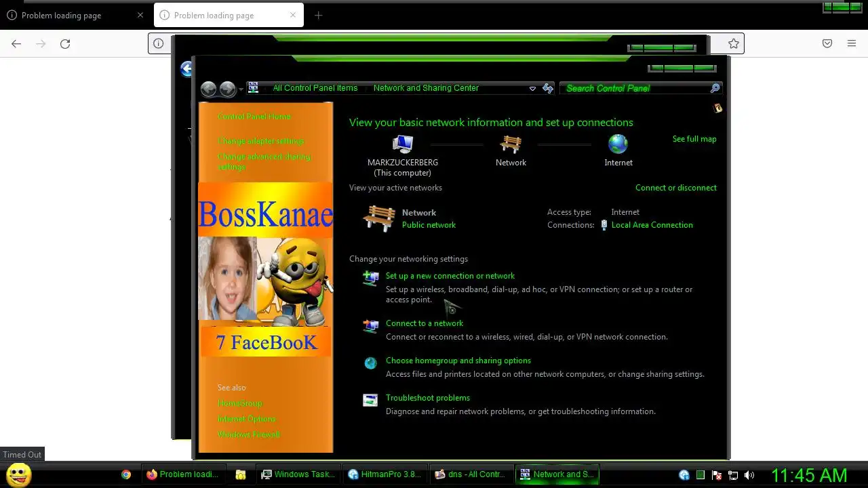868x488 pixels.
Task: Open the Firefox hamburger menu
Action: pyautogui.click(x=852, y=43)
